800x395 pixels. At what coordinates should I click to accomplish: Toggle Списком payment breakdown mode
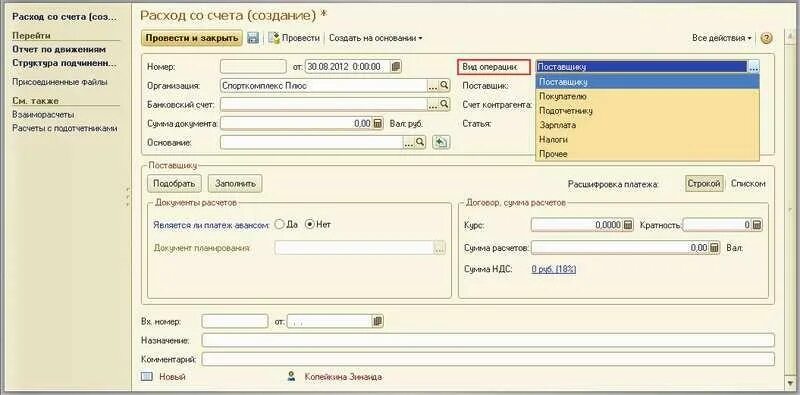(x=748, y=184)
